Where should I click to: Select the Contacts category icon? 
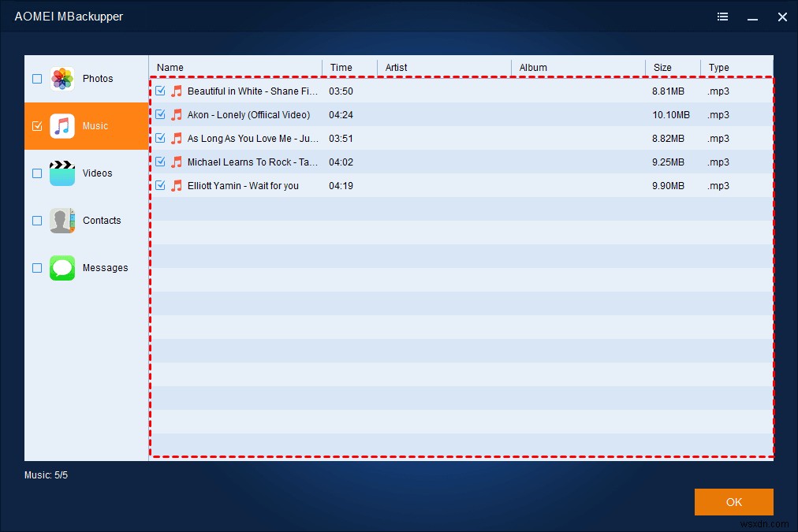point(62,221)
